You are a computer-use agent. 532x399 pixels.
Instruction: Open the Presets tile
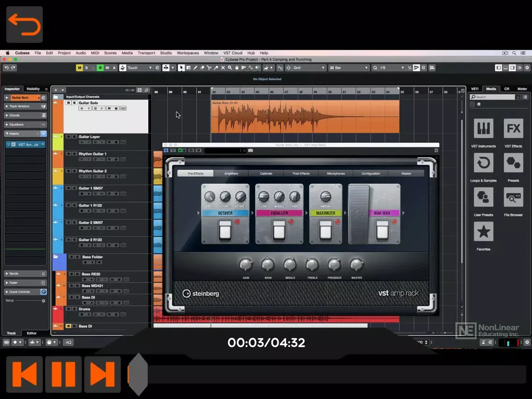coord(513,163)
